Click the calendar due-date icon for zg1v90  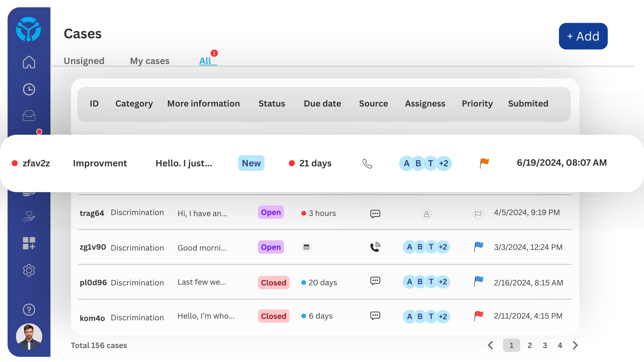[306, 247]
